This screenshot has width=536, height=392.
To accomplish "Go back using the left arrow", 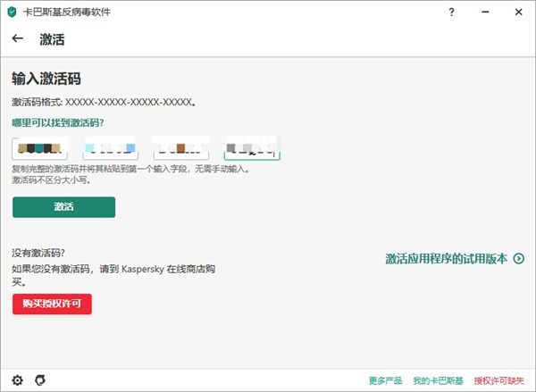I will pos(18,39).
